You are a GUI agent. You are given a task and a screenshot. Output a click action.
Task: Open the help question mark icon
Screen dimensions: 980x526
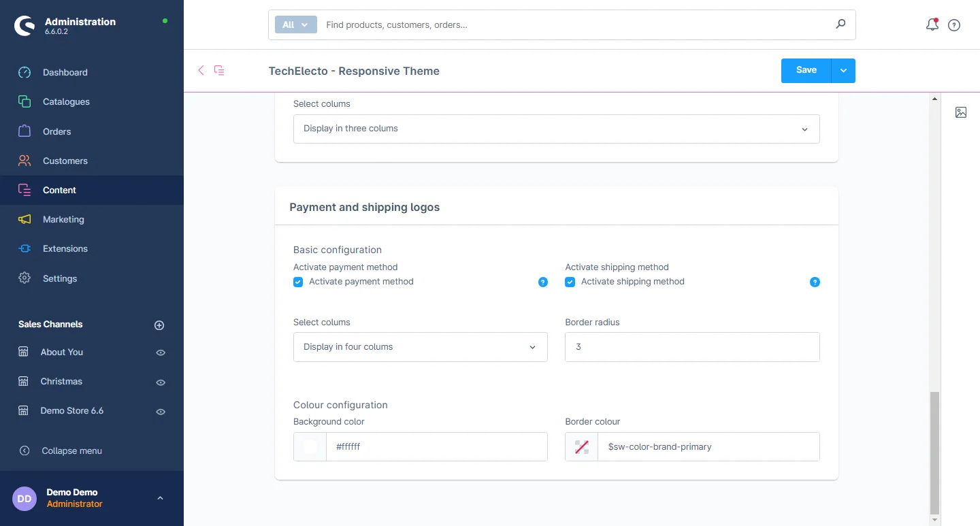tap(954, 25)
